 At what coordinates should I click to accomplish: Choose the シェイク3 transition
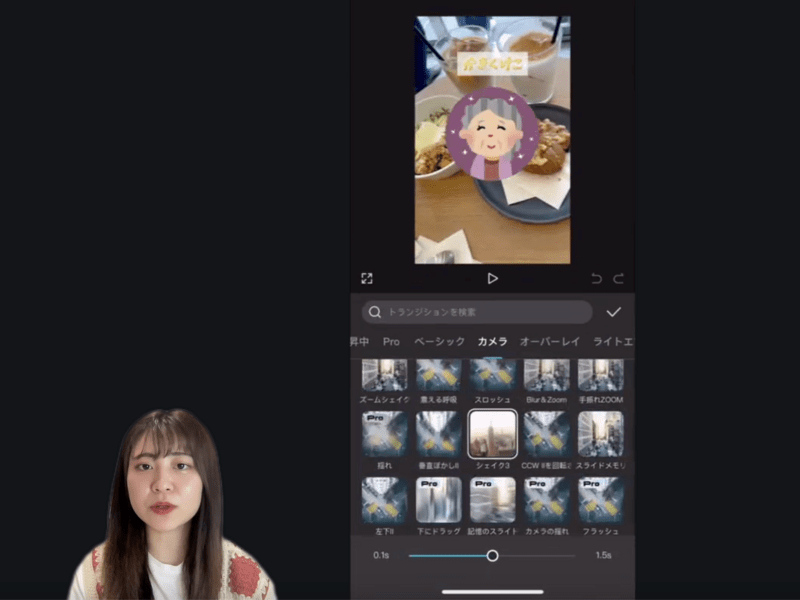pos(493,434)
